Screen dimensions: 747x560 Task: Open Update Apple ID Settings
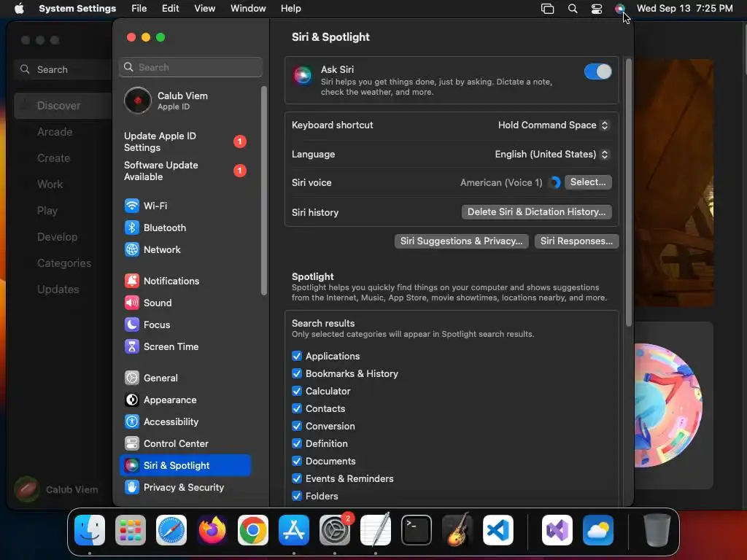(x=185, y=142)
